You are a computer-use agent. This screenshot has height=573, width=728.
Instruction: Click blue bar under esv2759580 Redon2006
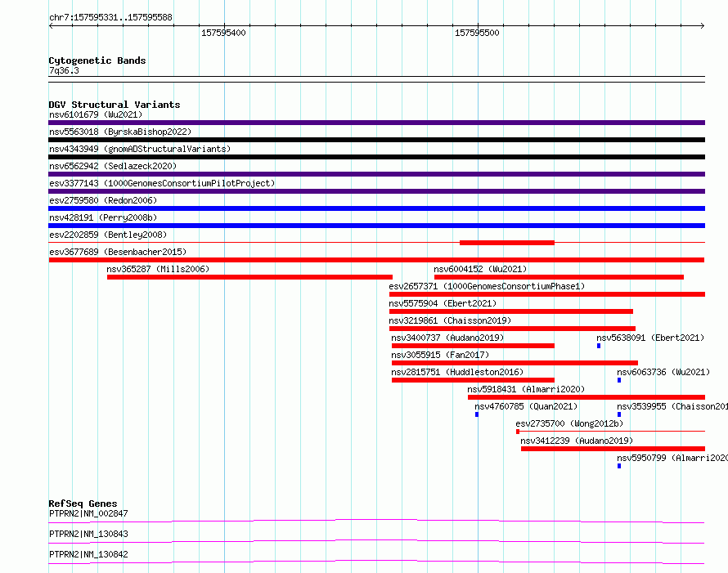pos(376,208)
